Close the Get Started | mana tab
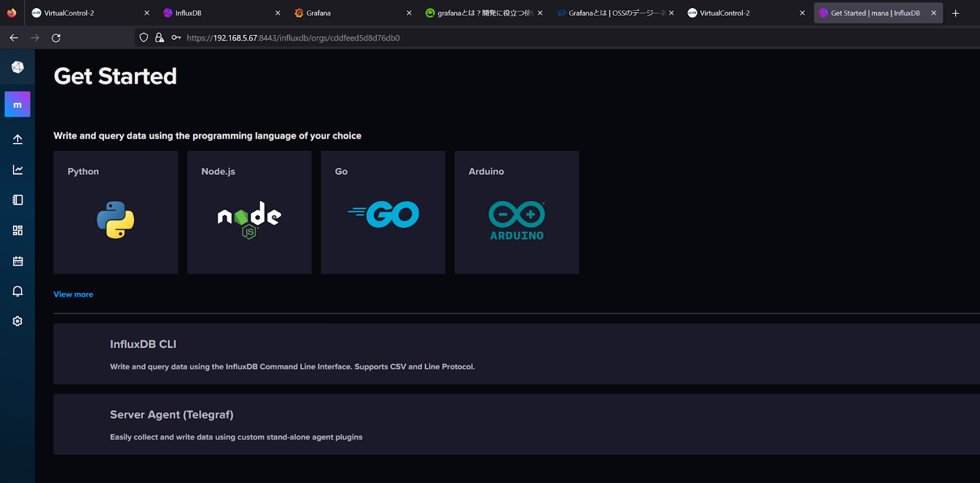Screen dimensions: 980x483 point(933,13)
